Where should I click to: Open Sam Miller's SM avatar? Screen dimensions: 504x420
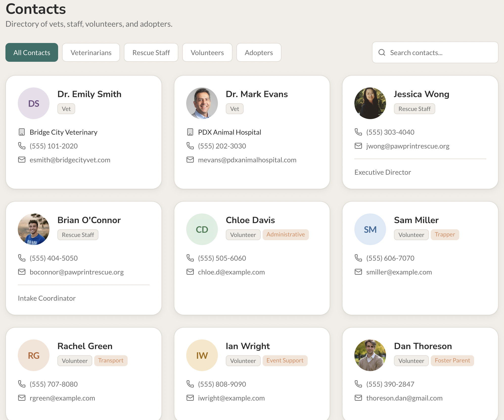tap(370, 229)
